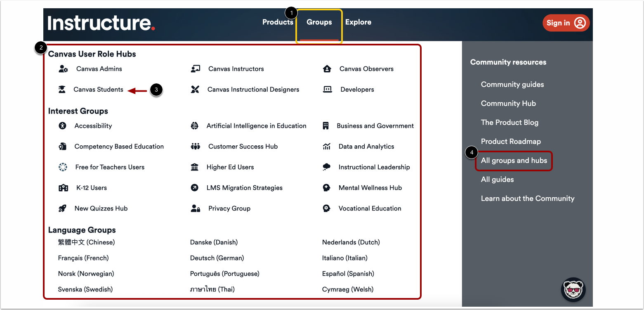Open the Artificial Intelligence in Education icon
The width and height of the screenshot is (644, 310).
coord(195,125)
